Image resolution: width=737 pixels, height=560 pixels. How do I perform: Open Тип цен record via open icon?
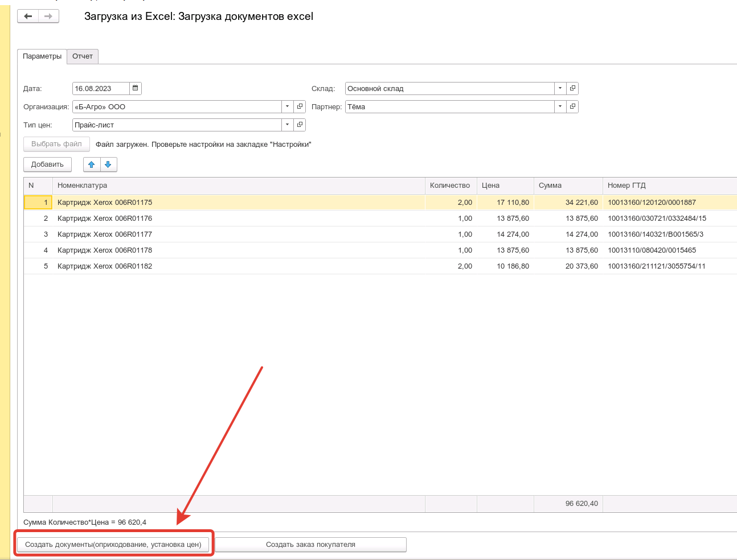click(x=300, y=125)
